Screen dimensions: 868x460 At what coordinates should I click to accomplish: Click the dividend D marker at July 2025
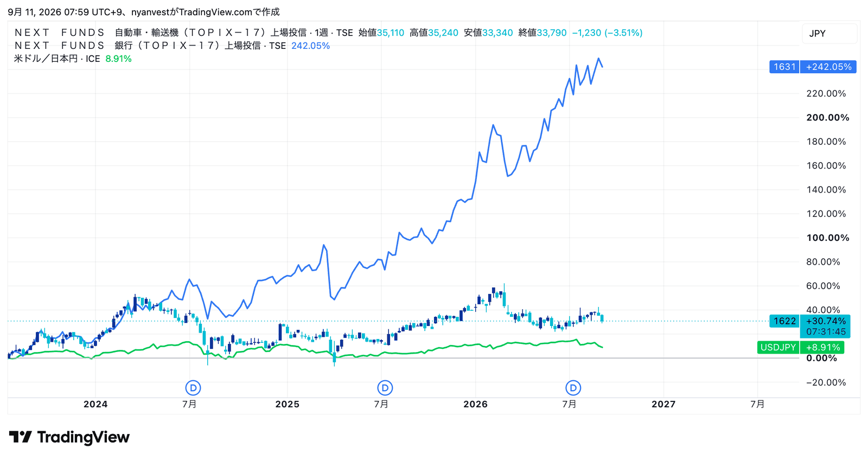tap(385, 388)
